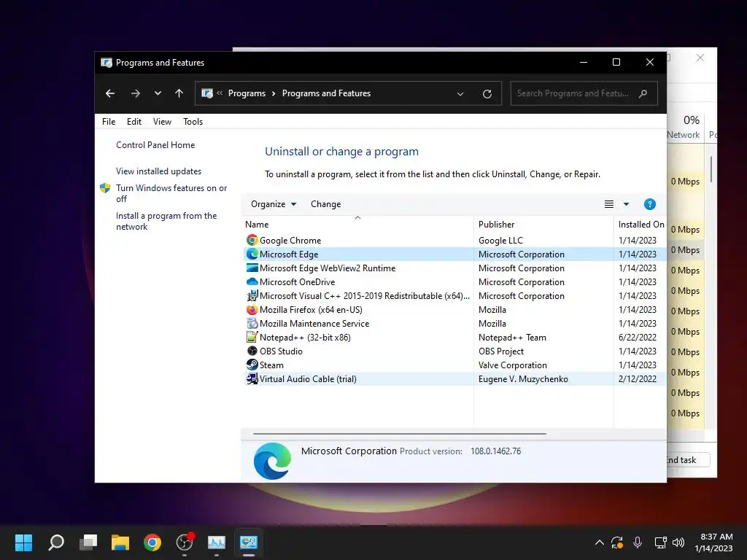Click the Edge WebView2 Runtime icon
This screenshot has height=560, width=747.
pos(252,268)
